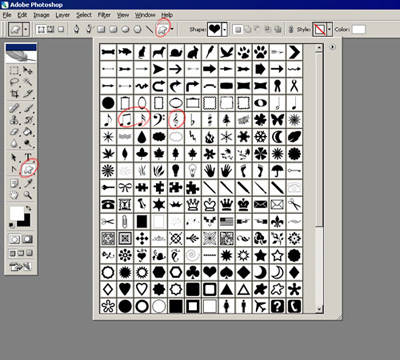Select the Crop tool

[x=14, y=94]
